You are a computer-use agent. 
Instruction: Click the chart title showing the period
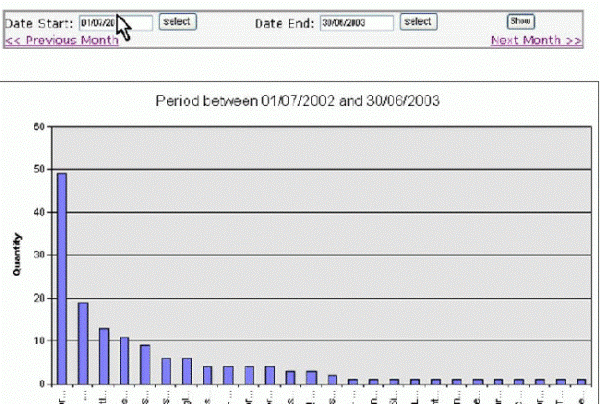(299, 101)
